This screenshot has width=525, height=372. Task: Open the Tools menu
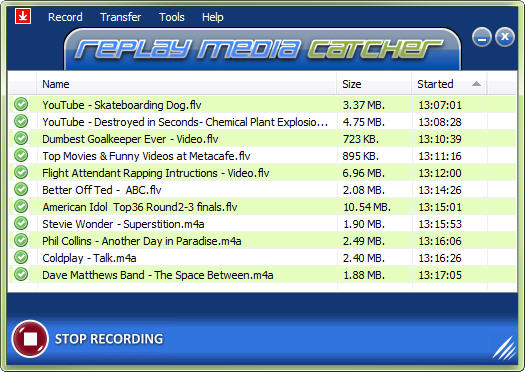coord(172,17)
